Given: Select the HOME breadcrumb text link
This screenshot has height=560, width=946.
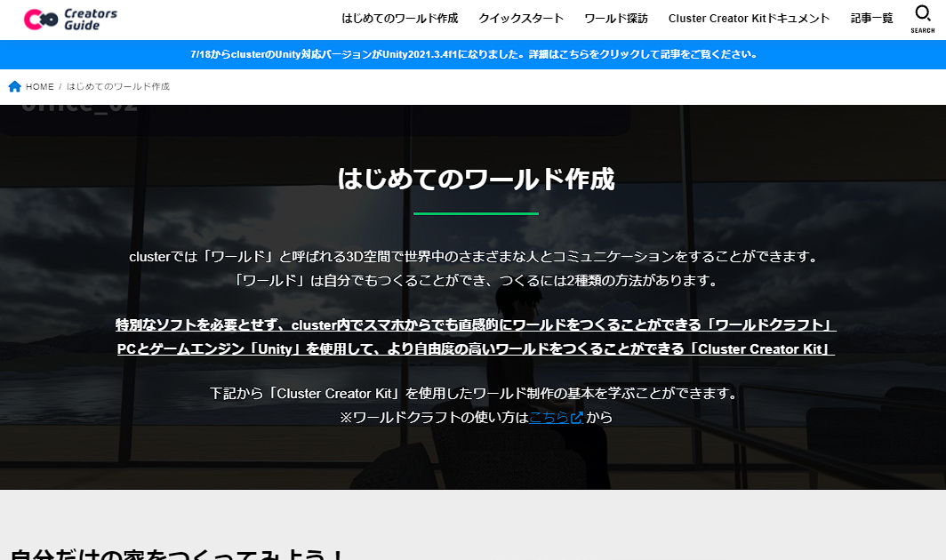Looking at the screenshot, I should pos(40,87).
